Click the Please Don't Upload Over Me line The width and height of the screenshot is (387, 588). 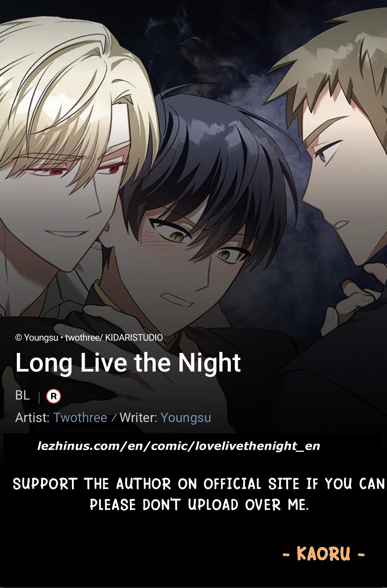click(199, 505)
